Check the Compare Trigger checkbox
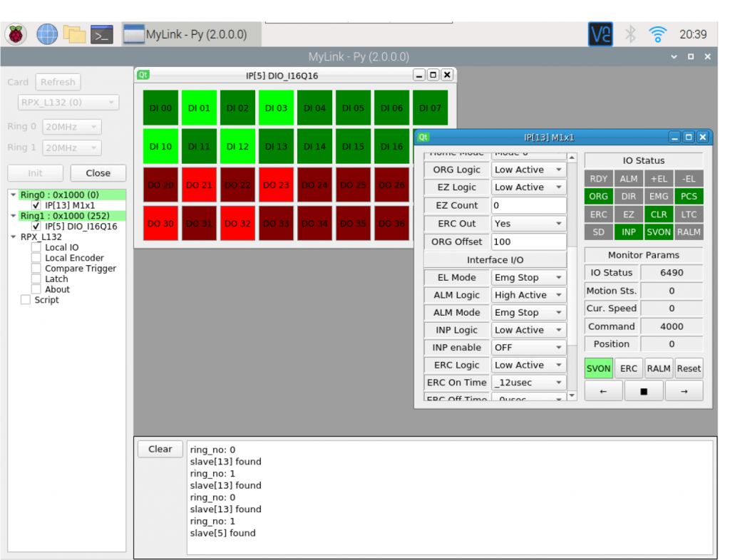730x560 pixels. pos(36,268)
